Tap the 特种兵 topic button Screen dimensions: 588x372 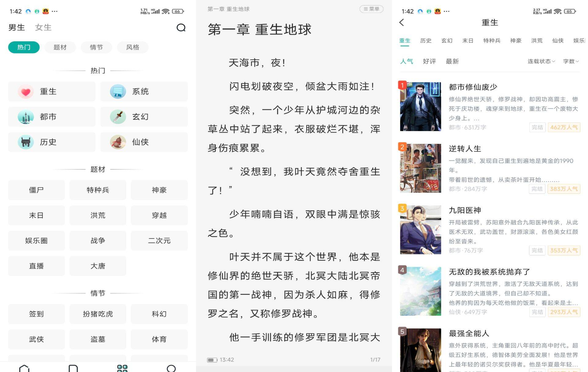pos(98,190)
